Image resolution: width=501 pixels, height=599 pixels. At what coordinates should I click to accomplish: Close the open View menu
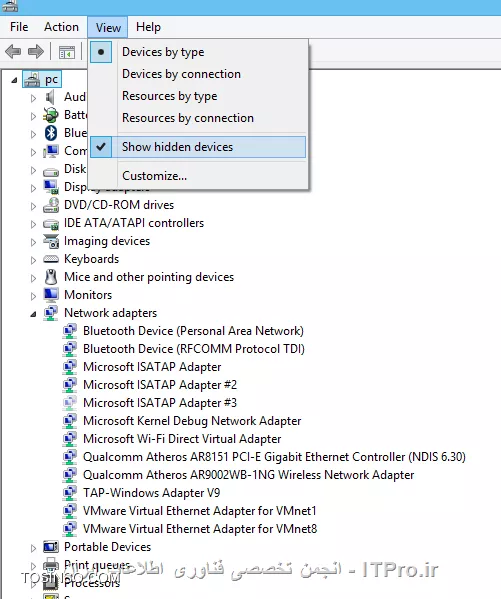[x=108, y=28]
